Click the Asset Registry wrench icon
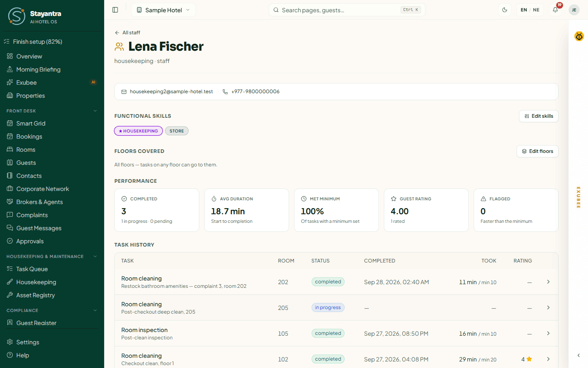The width and height of the screenshot is (588, 368). (10, 295)
